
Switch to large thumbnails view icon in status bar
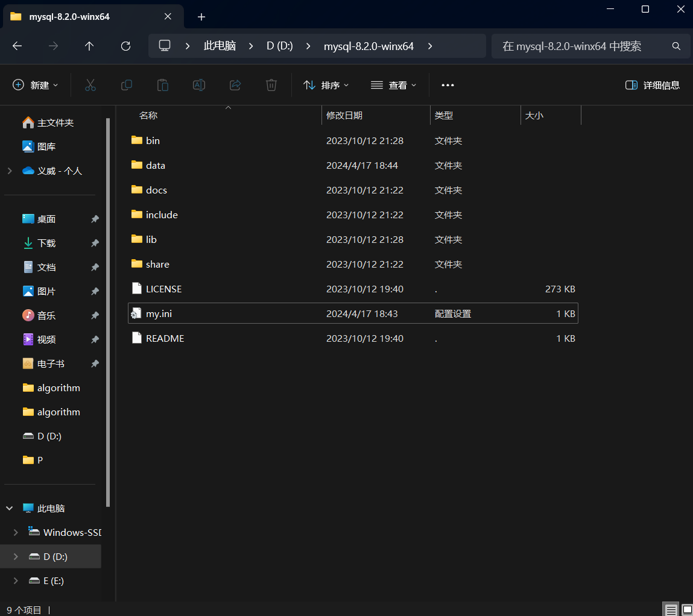pos(687,610)
